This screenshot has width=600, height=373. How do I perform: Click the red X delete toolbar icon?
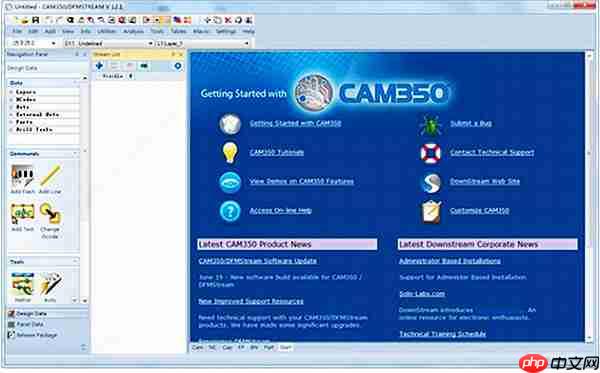tap(228, 20)
